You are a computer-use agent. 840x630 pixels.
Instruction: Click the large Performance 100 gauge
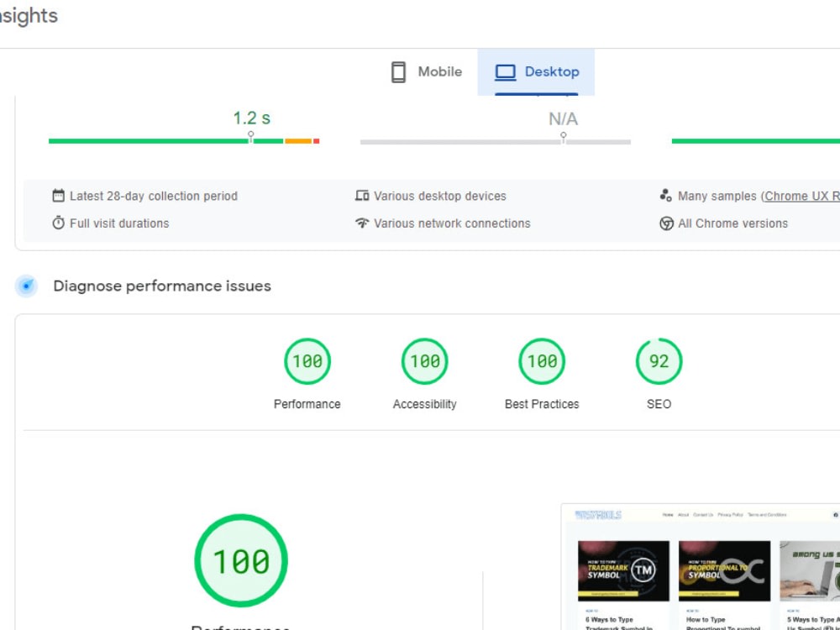241,560
